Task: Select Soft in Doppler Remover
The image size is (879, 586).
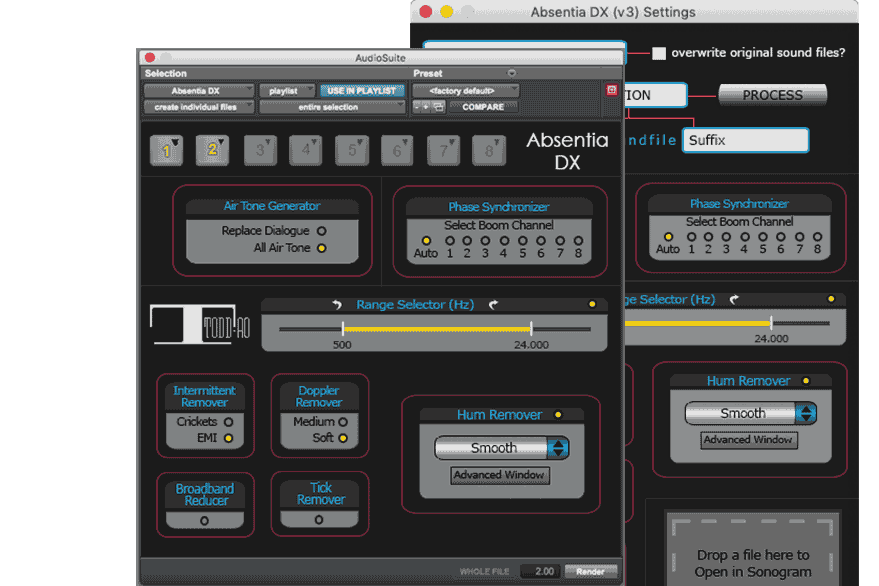Action: click(343, 438)
